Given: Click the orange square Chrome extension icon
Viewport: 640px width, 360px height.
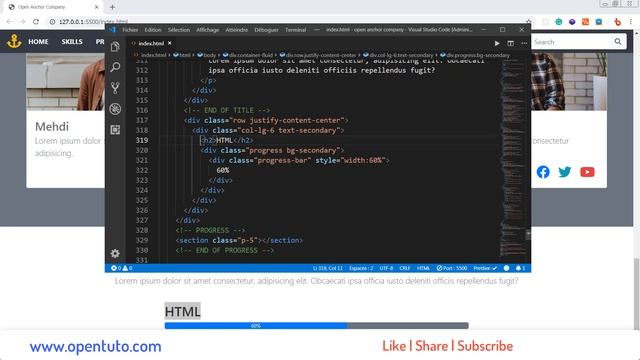Looking at the screenshot, I should click(585, 22).
